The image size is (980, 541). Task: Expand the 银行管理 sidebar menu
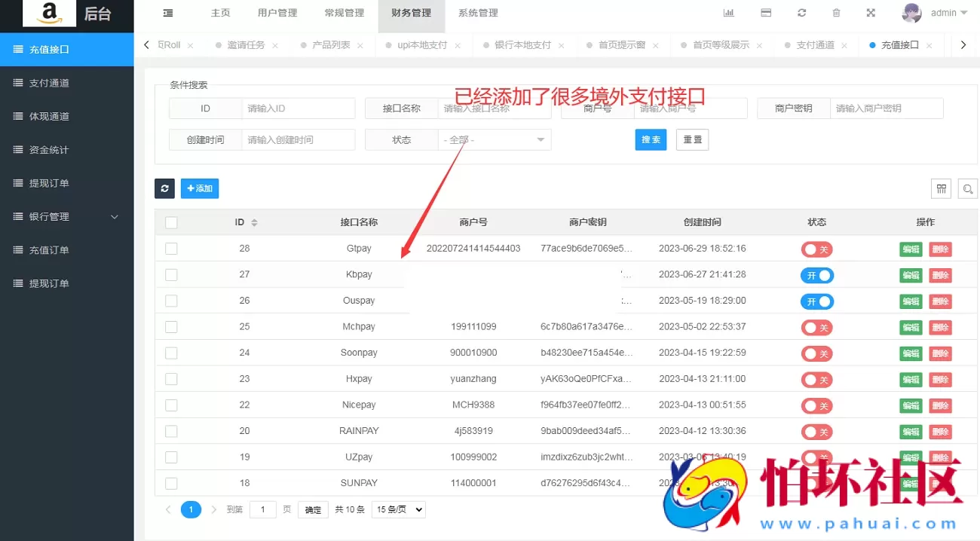[x=60, y=216]
